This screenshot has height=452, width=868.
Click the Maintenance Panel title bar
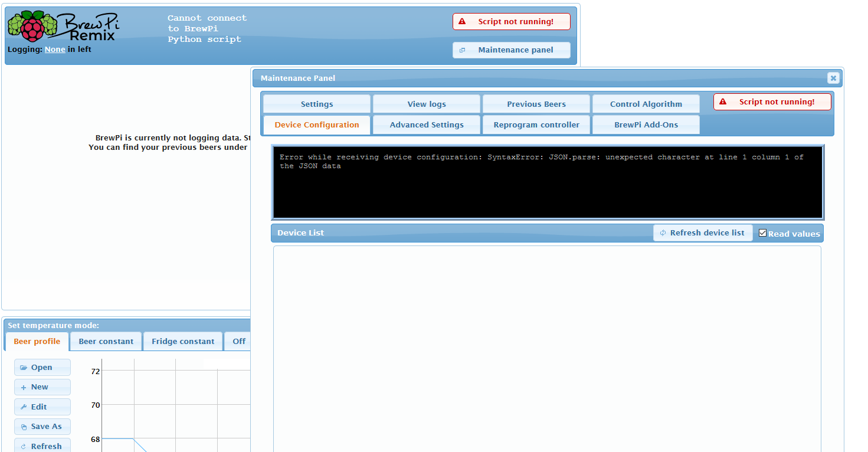click(547, 78)
